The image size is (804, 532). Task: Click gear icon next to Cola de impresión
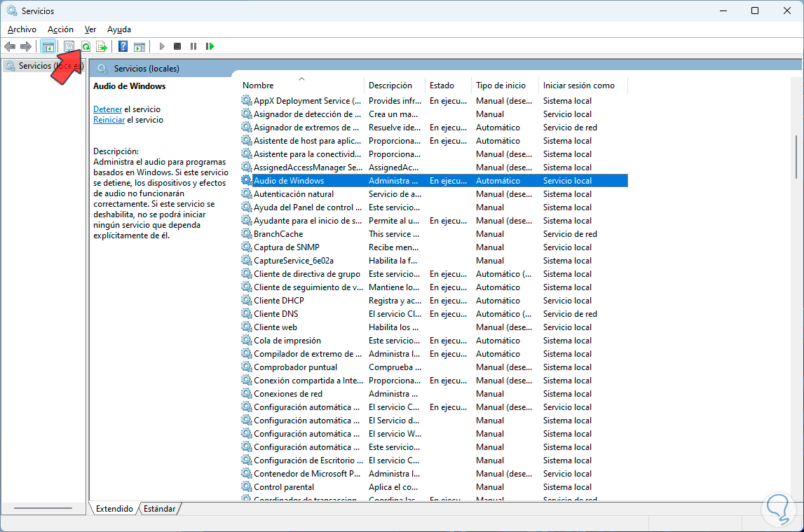tap(247, 341)
